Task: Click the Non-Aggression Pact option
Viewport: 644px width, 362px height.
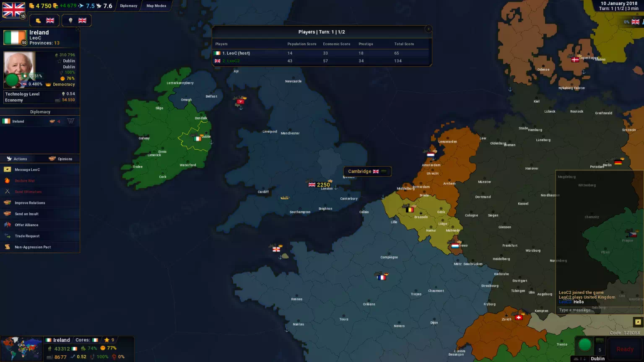Action: (40, 247)
